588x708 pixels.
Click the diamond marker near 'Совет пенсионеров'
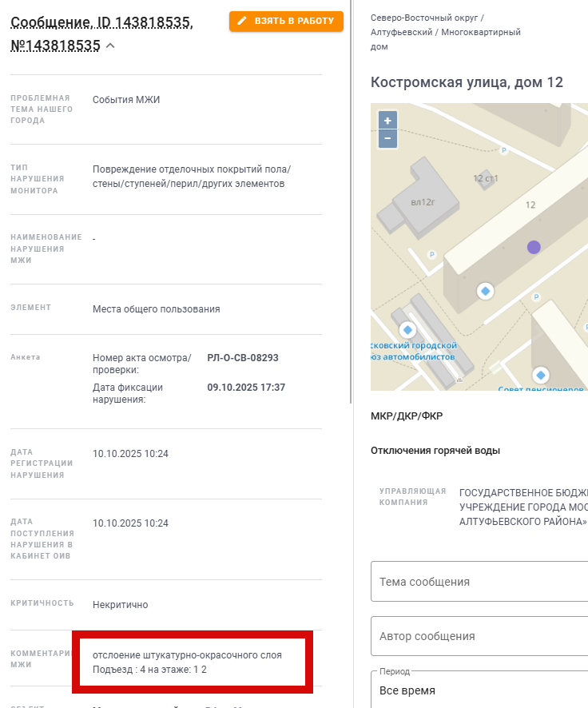(541, 375)
